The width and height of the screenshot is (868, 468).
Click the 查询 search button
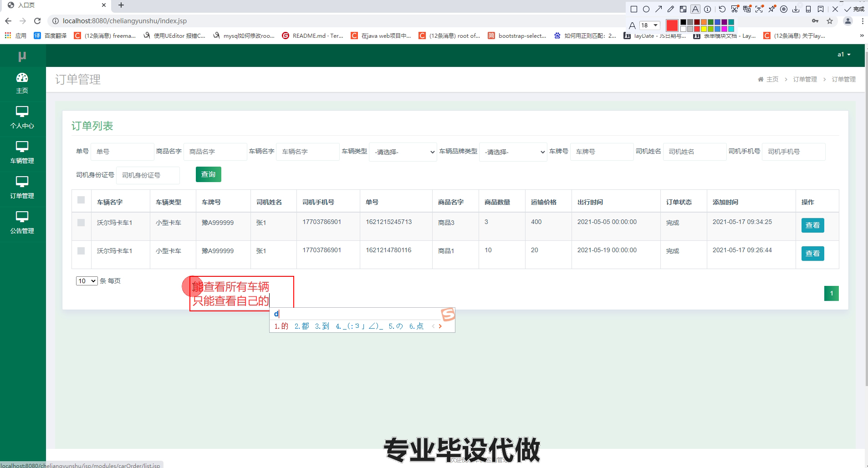209,174
